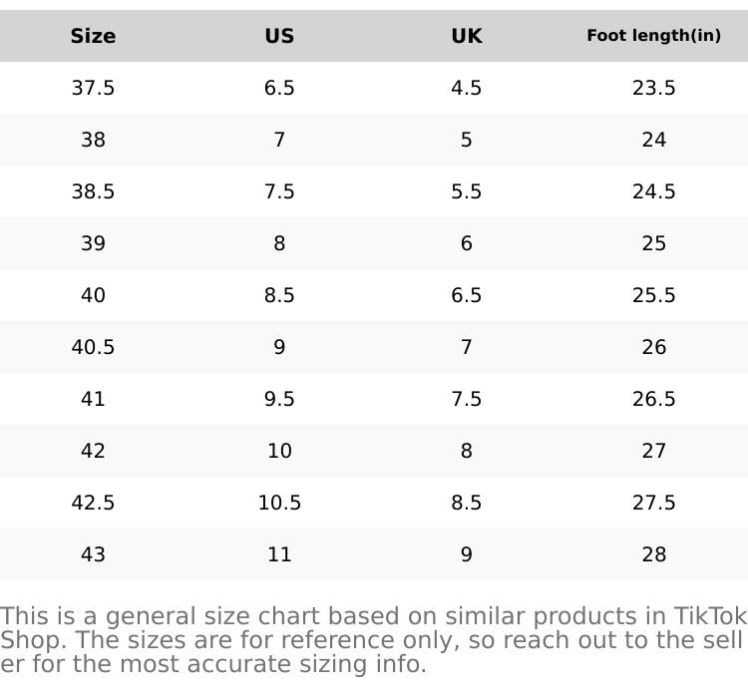Select size 42.5 in the Size column

93,504
